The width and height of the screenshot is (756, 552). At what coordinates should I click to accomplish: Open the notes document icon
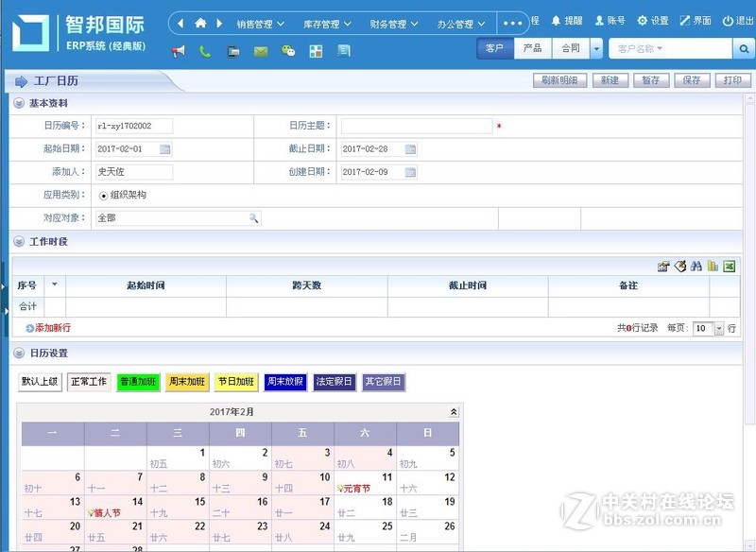[344, 51]
